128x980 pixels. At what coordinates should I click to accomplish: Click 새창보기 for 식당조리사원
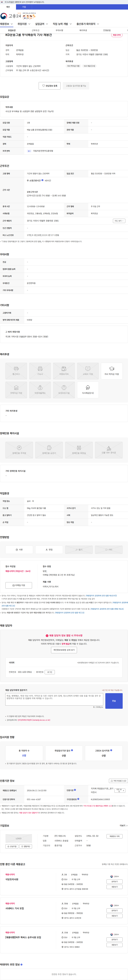pos(115,887)
